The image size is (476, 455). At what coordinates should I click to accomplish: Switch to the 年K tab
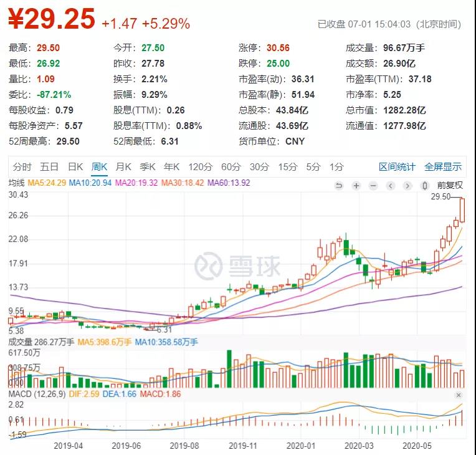171,166
